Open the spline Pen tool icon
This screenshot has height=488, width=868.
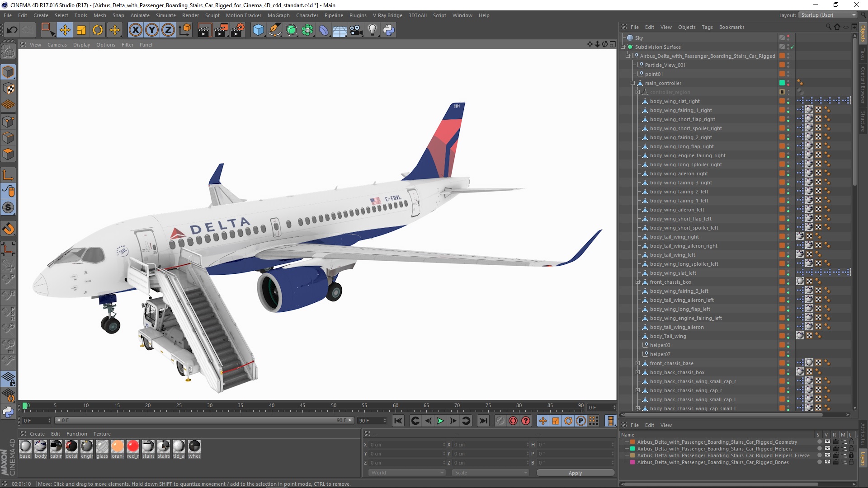coord(274,30)
